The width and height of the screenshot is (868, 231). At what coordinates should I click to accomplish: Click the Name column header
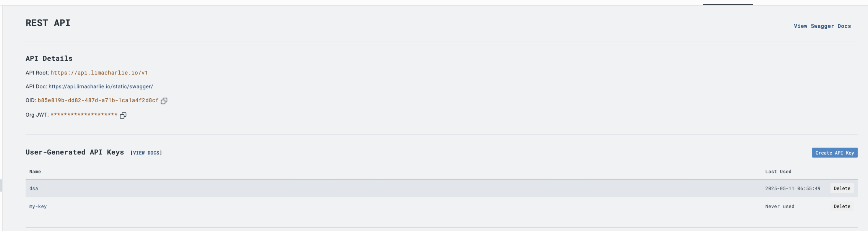35,171
